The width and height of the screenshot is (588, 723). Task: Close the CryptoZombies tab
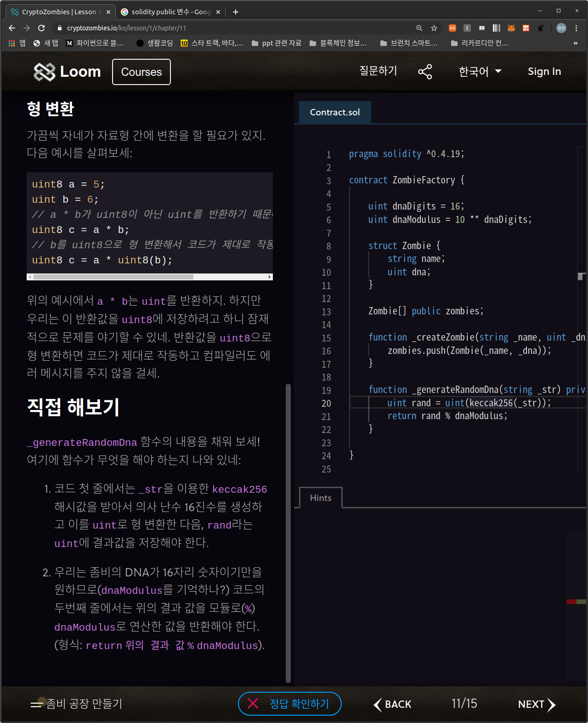coord(108,12)
